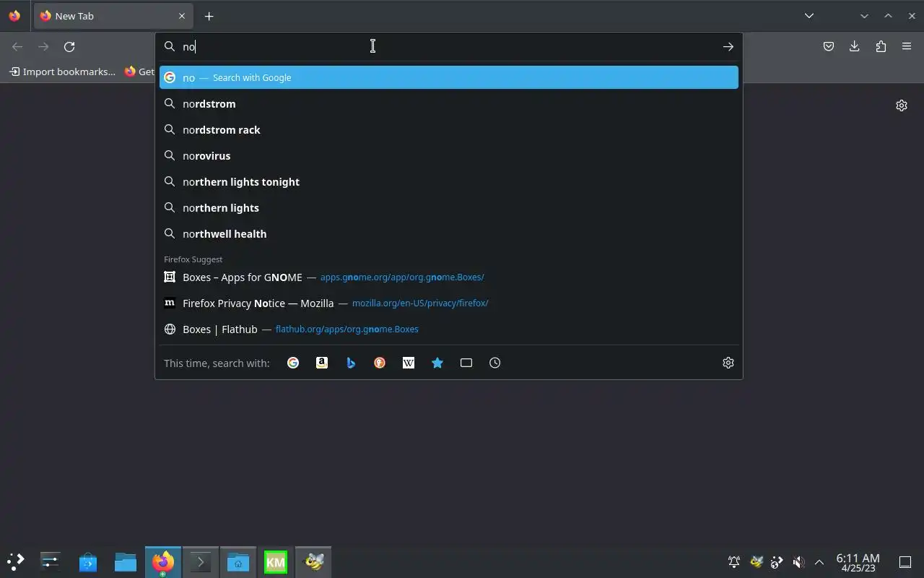
Task: Select Bing one-off search engine icon
Action: pyautogui.click(x=351, y=363)
